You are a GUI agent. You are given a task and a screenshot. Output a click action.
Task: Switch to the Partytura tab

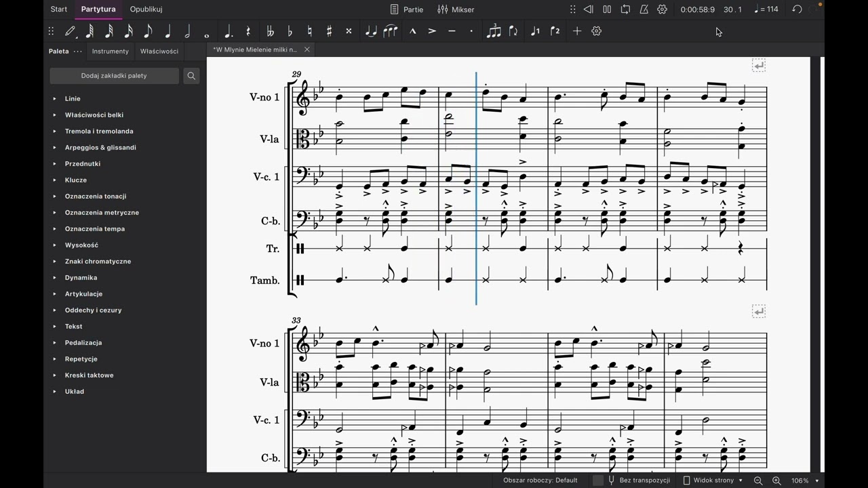click(x=98, y=9)
